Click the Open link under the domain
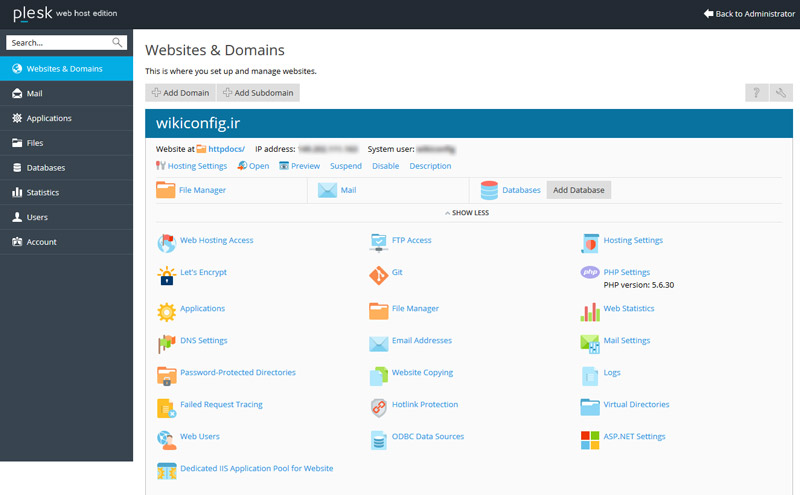 pyautogui.click(x=259, y=166)
